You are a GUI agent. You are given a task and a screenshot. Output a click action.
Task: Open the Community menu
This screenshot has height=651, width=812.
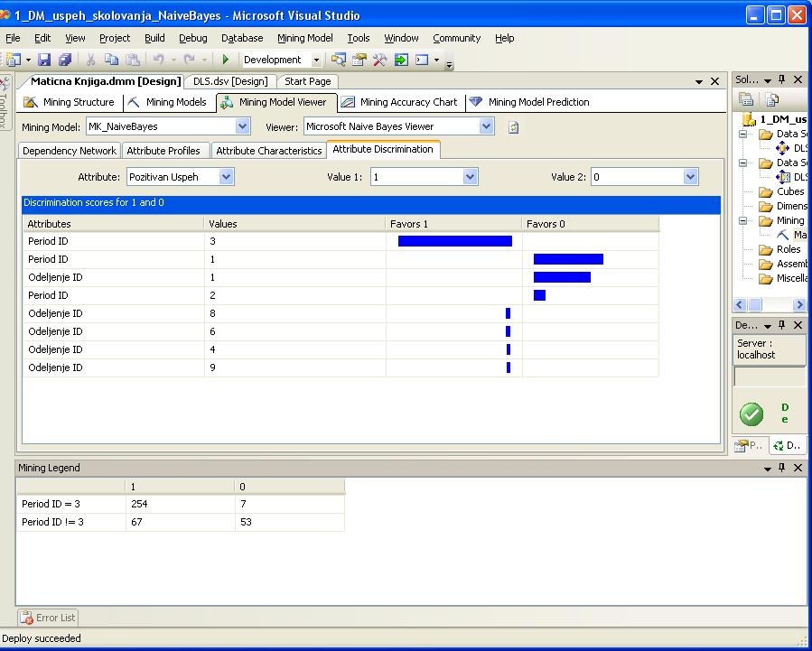point(457,38)
